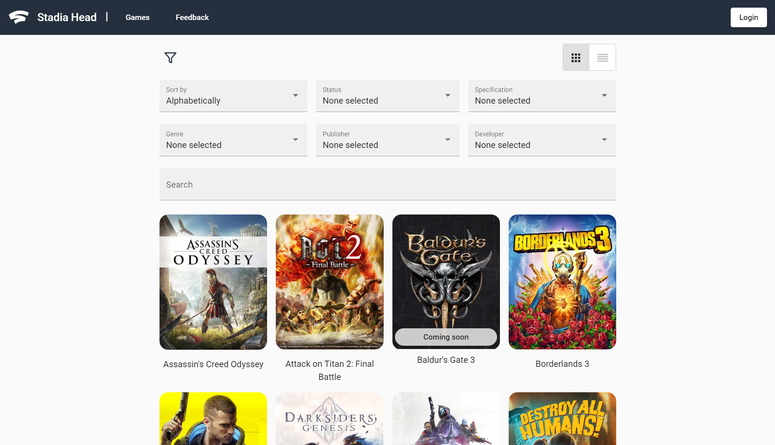Click the Baldur's Gate 3 title text

(x=446, y=360)
